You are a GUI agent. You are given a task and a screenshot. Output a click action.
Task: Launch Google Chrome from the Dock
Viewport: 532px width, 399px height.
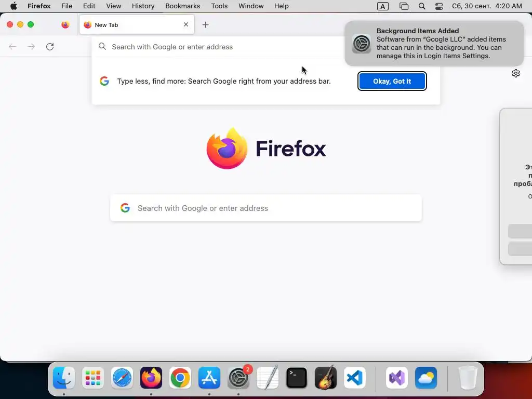[180, 378]
